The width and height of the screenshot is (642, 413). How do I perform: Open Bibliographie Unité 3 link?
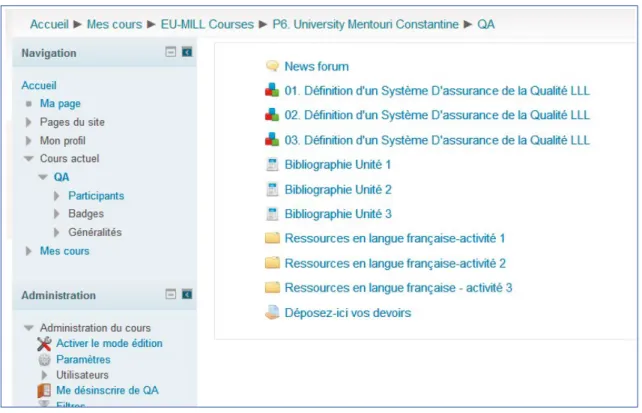click(338, 214)
